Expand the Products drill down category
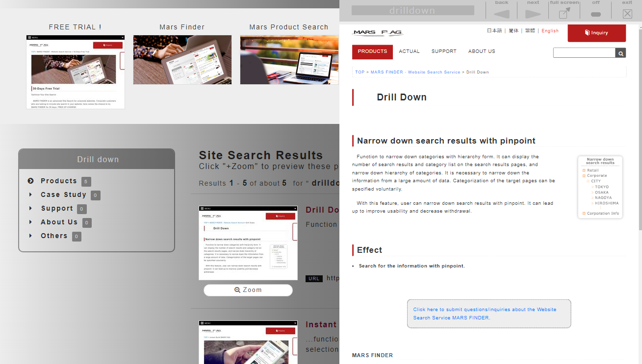 coord(58,181)
